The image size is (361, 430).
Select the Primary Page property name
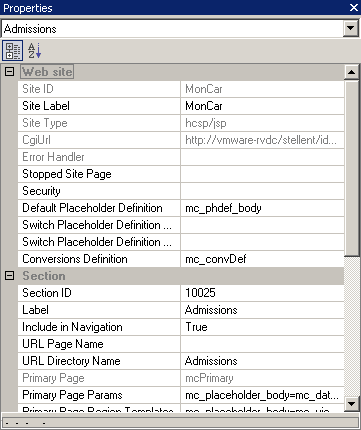pyautogui.click(x=53, y=378)
